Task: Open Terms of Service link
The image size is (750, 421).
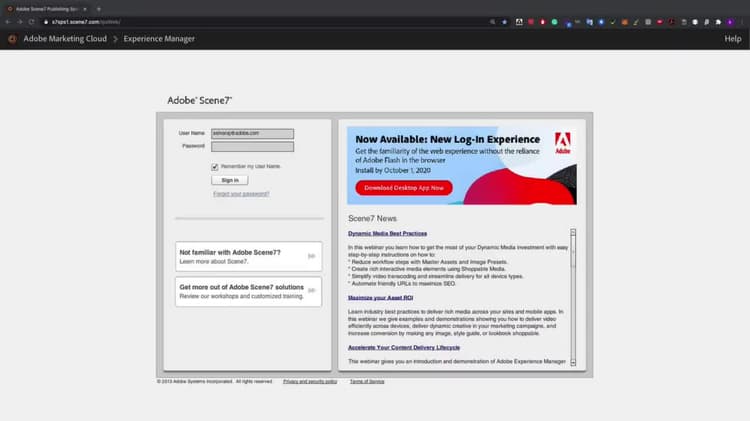Action: click(x=367, y=381)
